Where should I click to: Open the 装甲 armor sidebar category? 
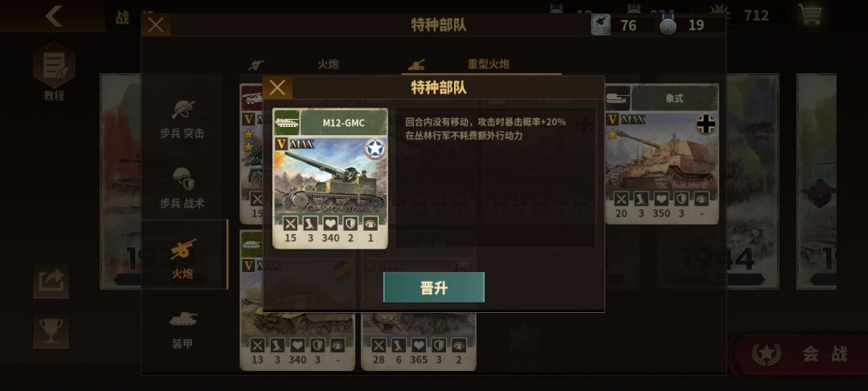182,330
